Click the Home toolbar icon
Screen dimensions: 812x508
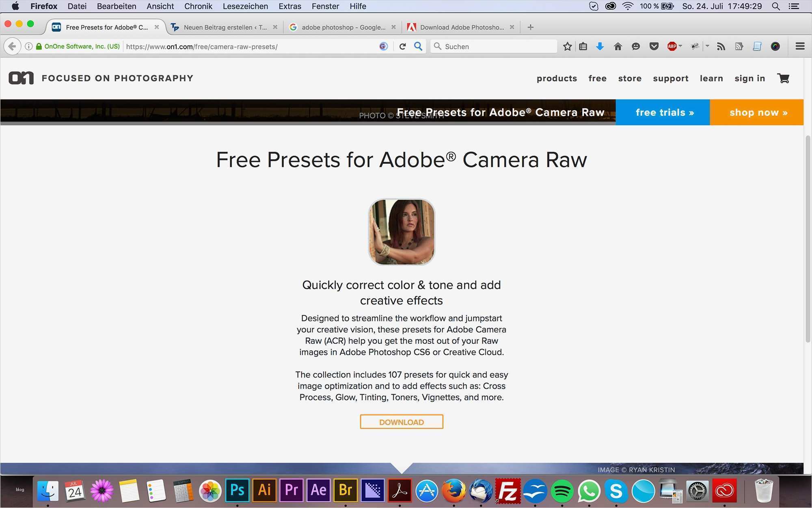pos(618,46)
